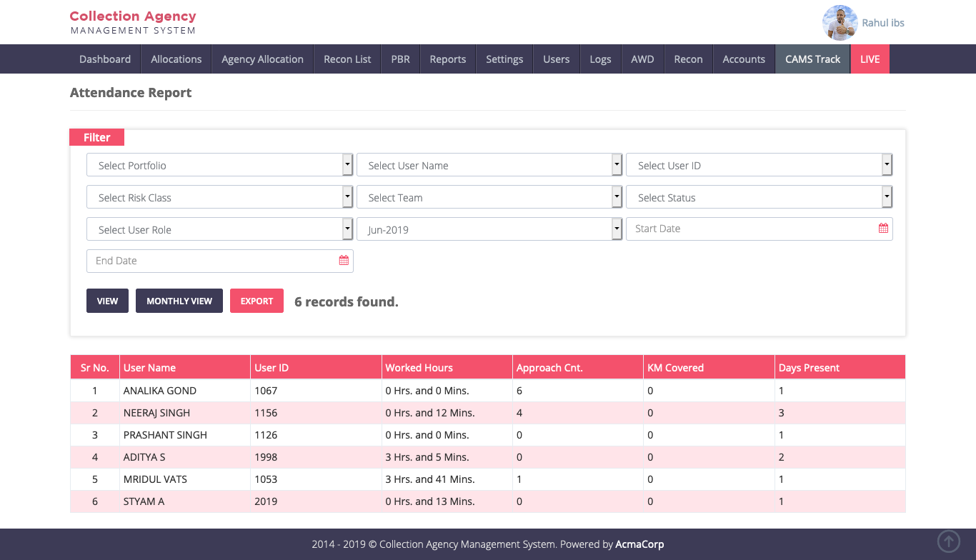Click the AcmaCorp footer link

(x=639, y=544)
